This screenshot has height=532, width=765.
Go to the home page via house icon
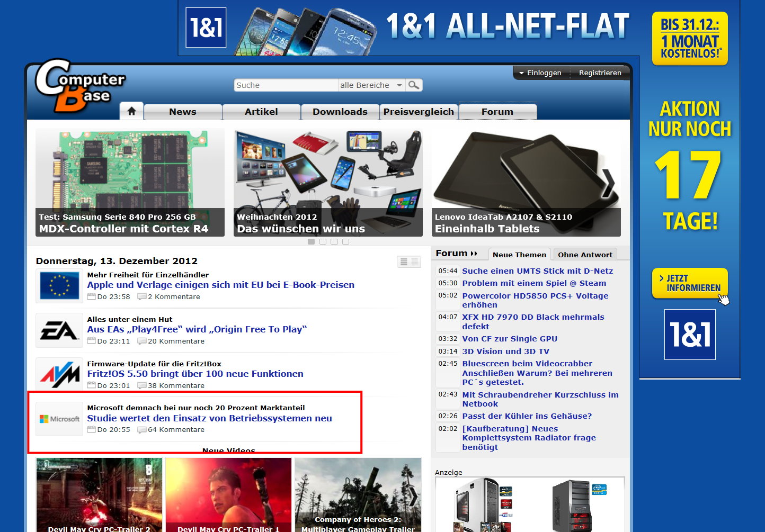[x=131, y=111]
